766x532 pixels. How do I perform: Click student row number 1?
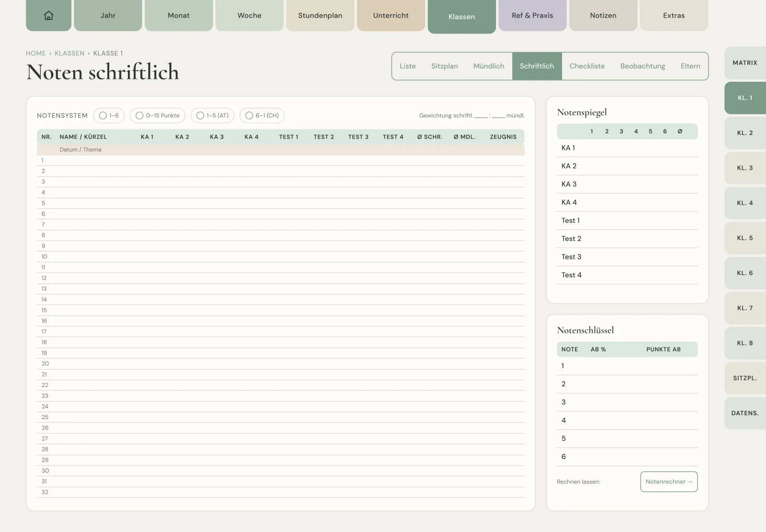click(x=281, y=160)
